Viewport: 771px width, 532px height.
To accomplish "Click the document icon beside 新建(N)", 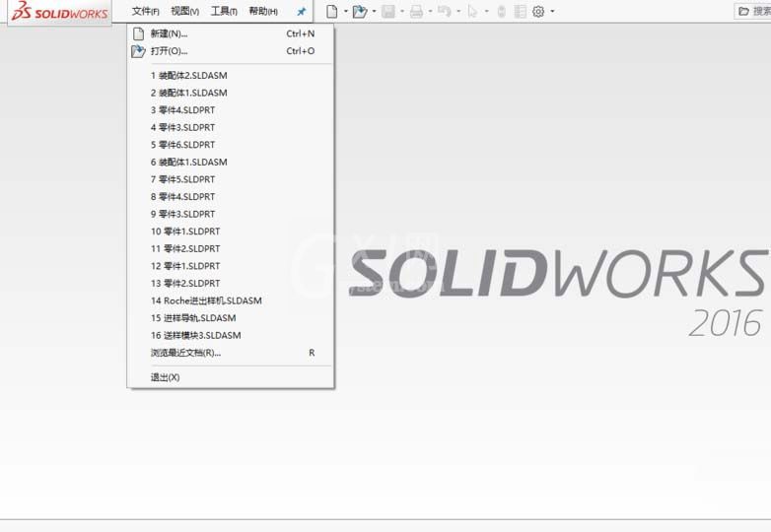I will click(139, 33).
